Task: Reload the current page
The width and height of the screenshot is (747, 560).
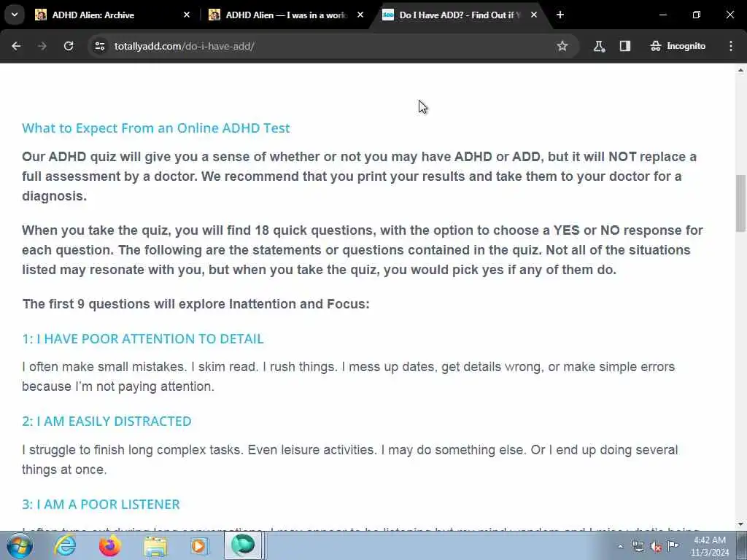Action: coord(69,46)
